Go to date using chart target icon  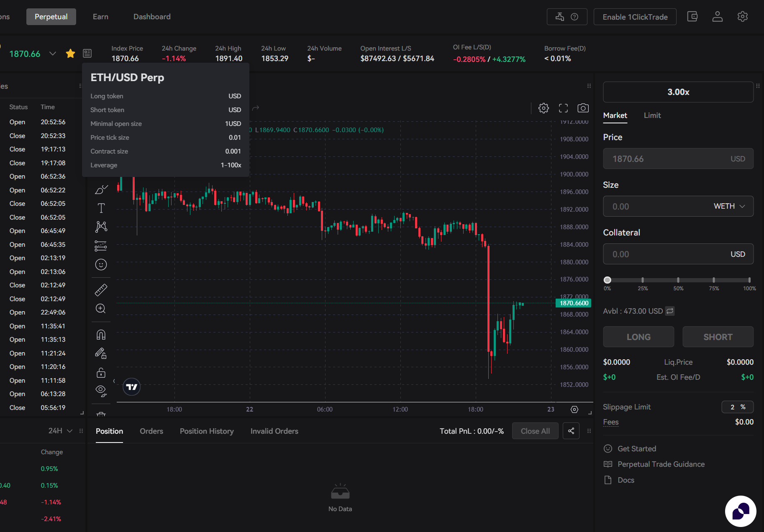pyautogui.click(x=574, y=409)
